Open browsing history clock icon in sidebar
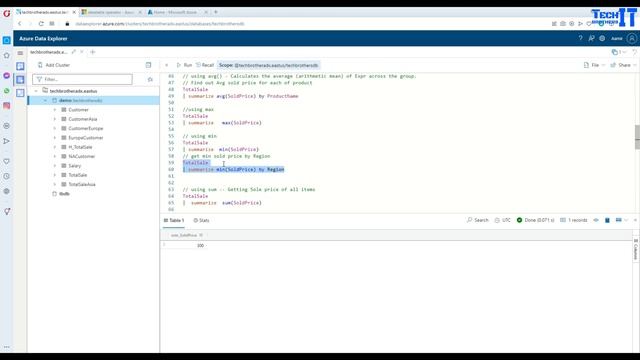The image size is (640, 360). pos(7,176)
